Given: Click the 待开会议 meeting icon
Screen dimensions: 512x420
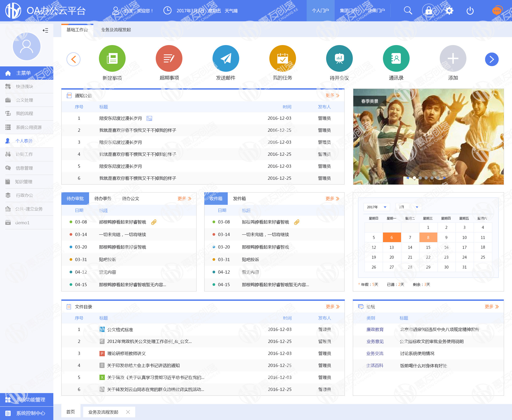Looking at the screenshot, I should (x=339, y=59).
